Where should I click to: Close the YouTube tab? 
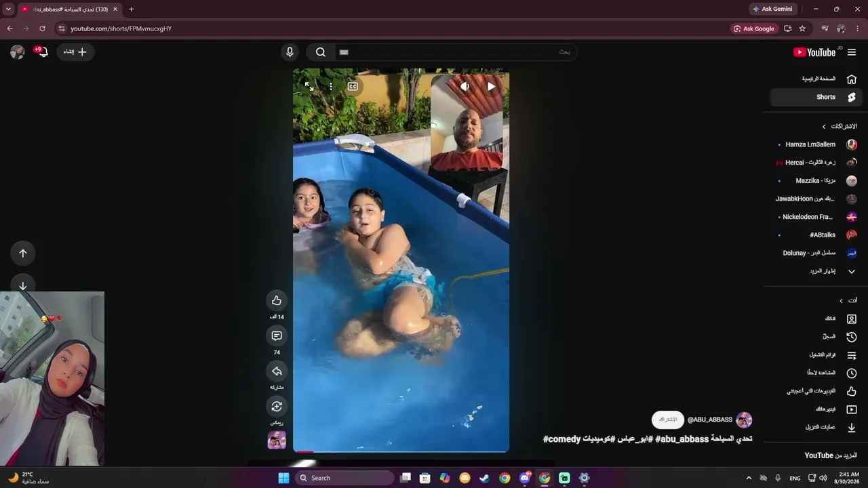pos(115,9)
